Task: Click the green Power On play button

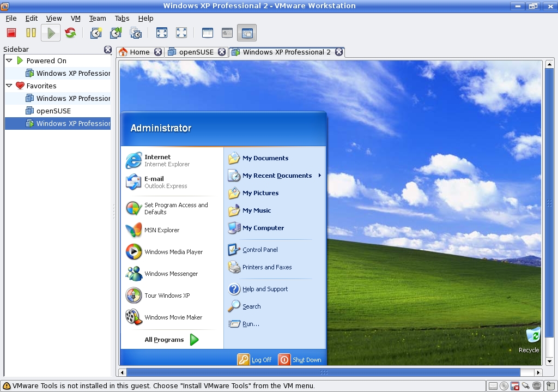Action: pos(51,33)
